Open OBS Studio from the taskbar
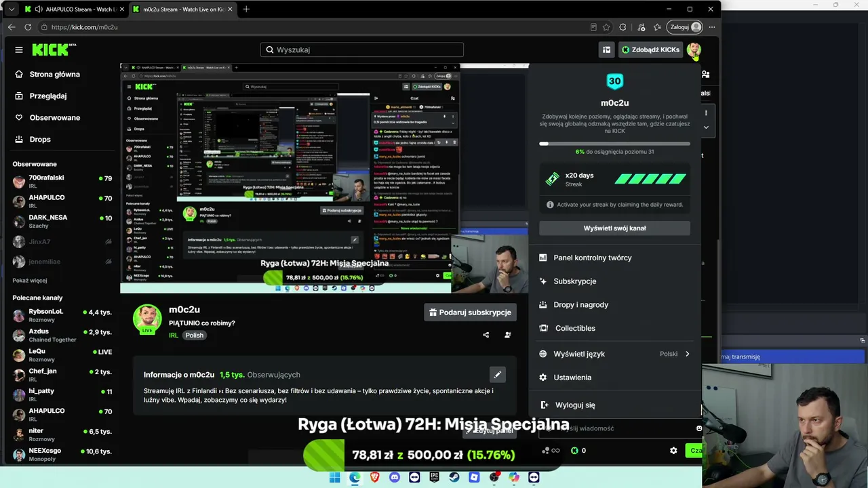868x488 pixels. (494, 477)
